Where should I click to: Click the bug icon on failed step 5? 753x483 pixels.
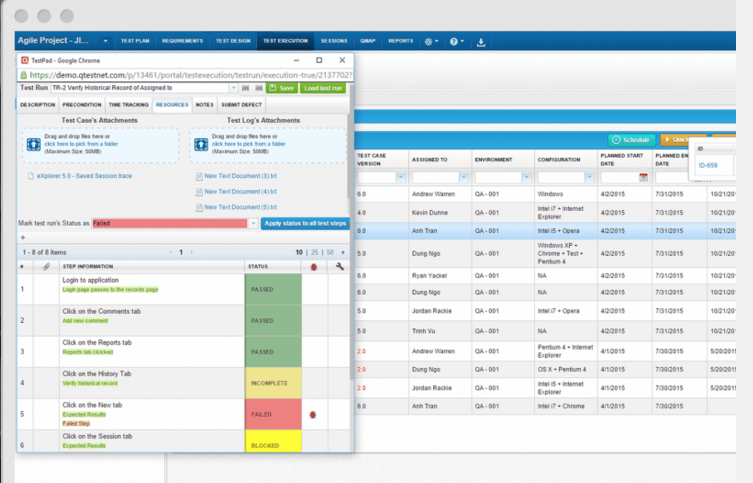314,413
